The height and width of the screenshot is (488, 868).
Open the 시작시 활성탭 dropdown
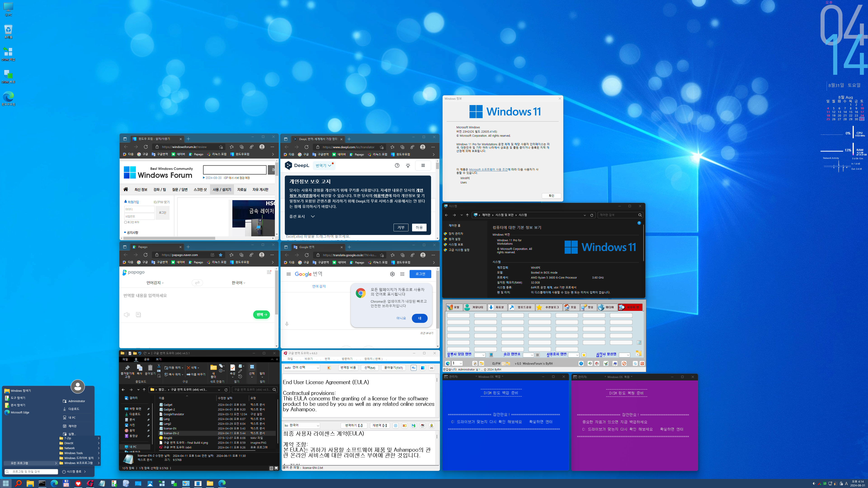[624, 355]
